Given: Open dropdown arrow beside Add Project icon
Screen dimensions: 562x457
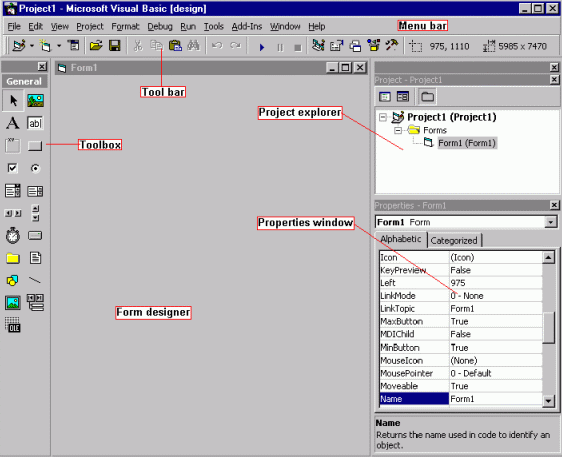Looking at the screenshot, I should (32, 46).
